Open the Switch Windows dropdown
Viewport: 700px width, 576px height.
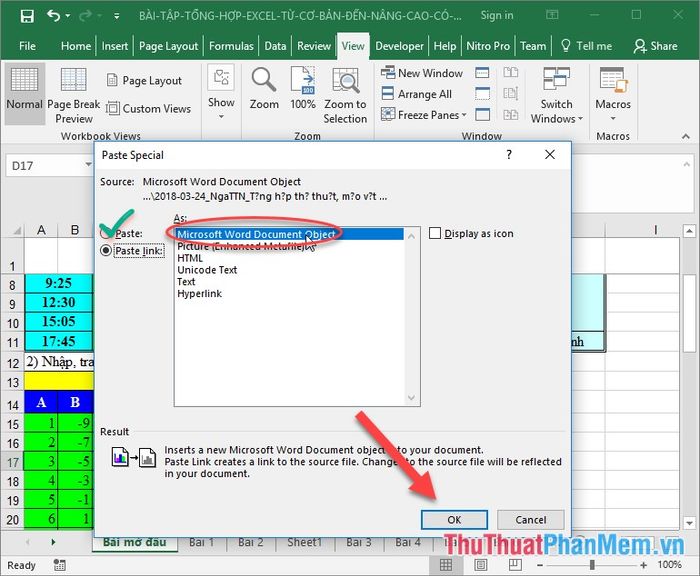point(556,99)
